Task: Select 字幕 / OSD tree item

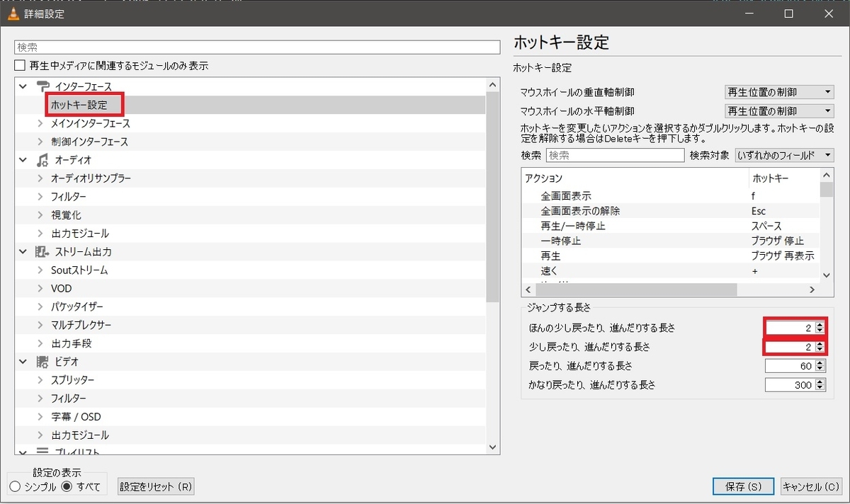Action: (76, 417)
